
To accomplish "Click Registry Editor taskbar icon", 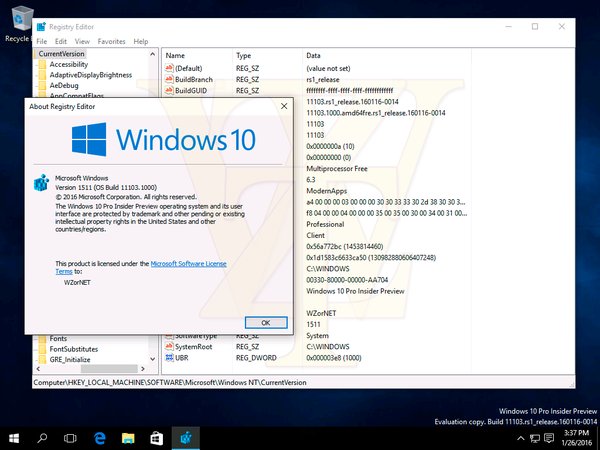I will (186, 438).
